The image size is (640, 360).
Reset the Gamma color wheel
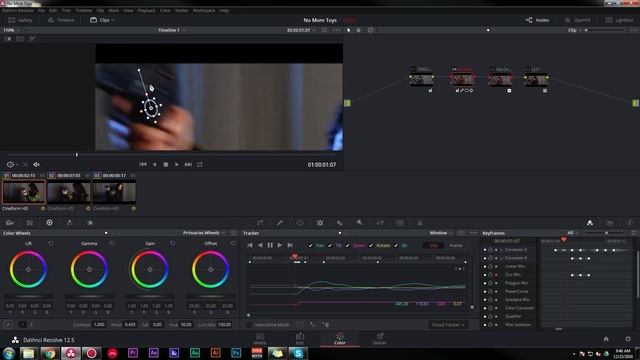112,243
